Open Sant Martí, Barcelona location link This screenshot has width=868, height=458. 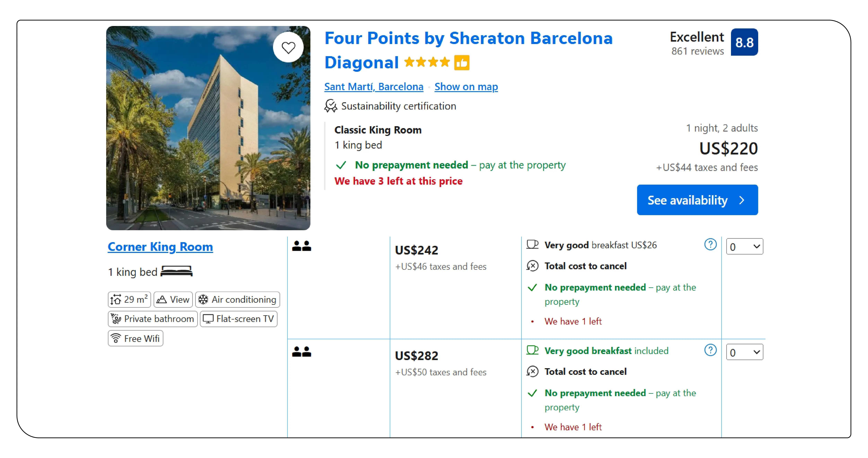(374, 87)
